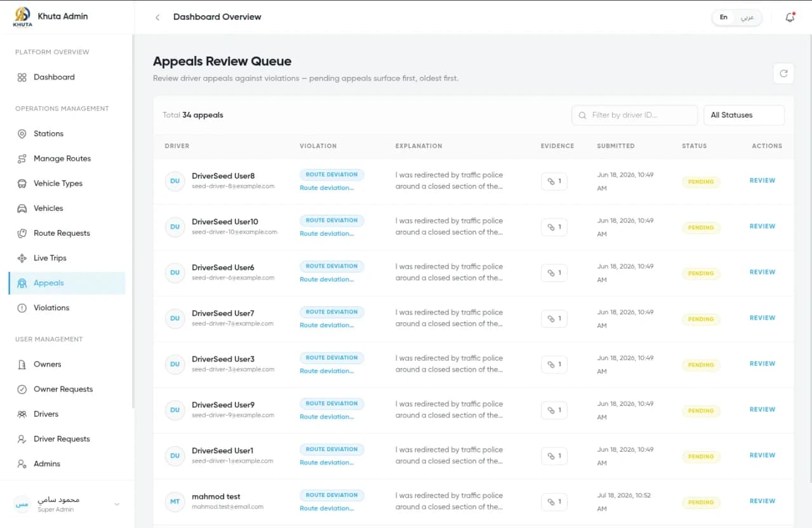Viewport: 812px width, 528px height.
Task: Review the DriverSeed User10 appeal
Action: coord(762,226)
